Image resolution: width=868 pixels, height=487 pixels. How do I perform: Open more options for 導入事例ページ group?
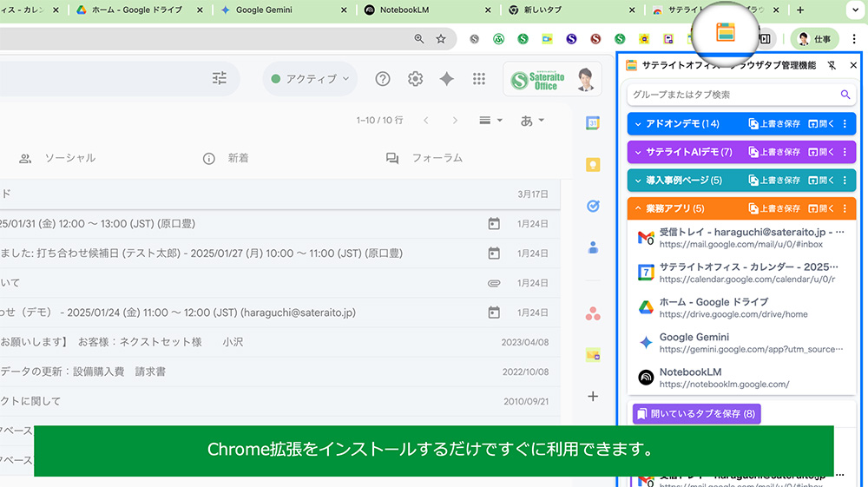[845, 181]
